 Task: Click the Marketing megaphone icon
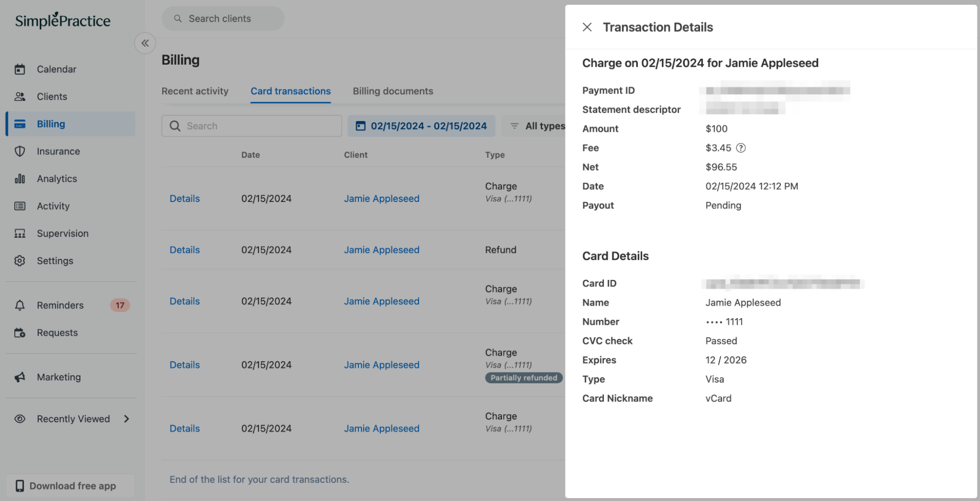click(20, 377)
